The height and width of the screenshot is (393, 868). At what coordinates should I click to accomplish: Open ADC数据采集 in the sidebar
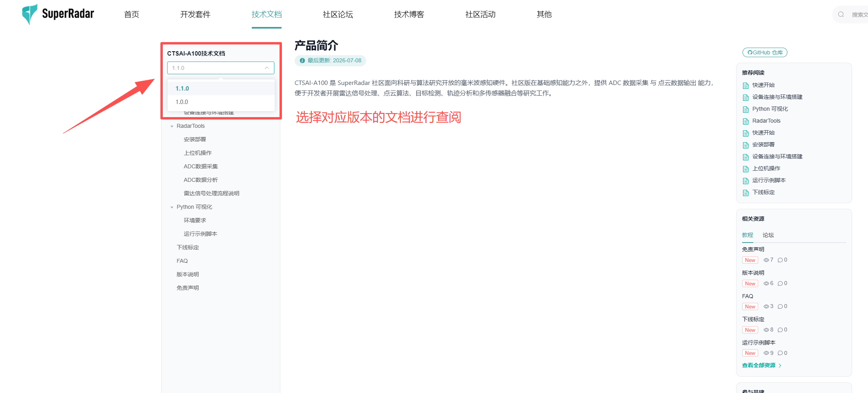click(x=201, y=166)
